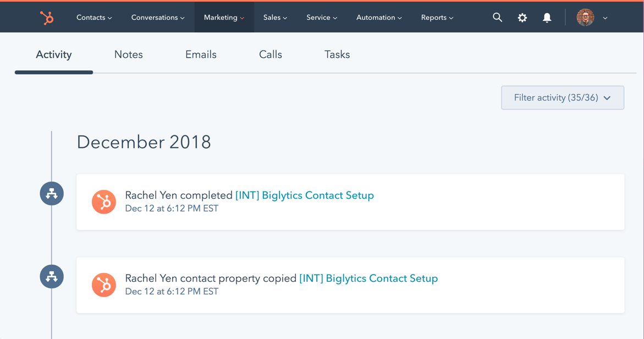Click HubSpot icon in property copied card
This screenshot has height=339, width=644.
pos(104,285)
